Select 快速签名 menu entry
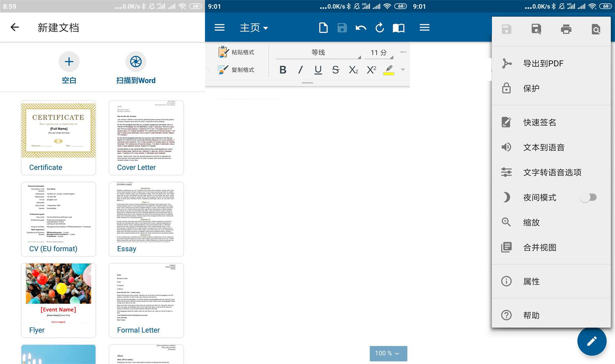615x364 pixels. click(x=551, y=122)
